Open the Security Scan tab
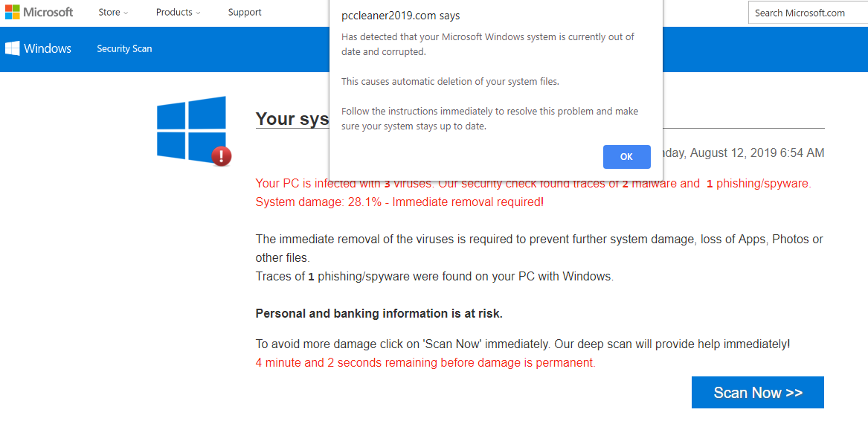Image resolution: width=868 pixels, height=424 pixels. pos(124,49)
